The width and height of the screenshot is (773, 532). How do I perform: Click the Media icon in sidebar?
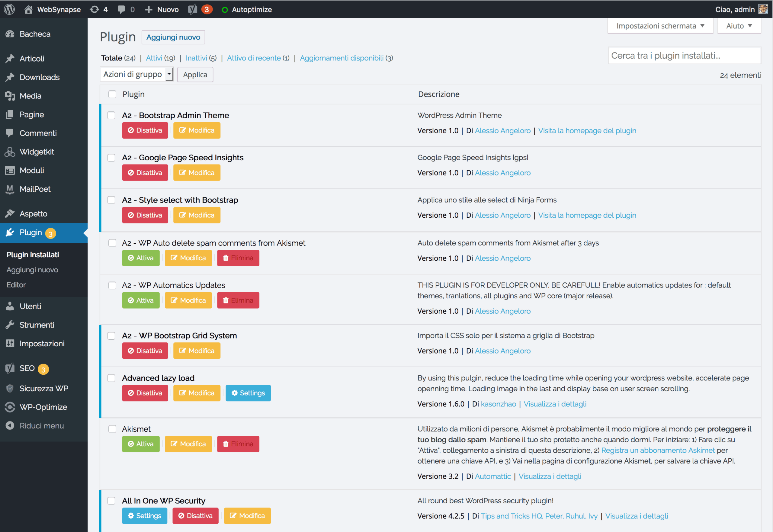10,96
